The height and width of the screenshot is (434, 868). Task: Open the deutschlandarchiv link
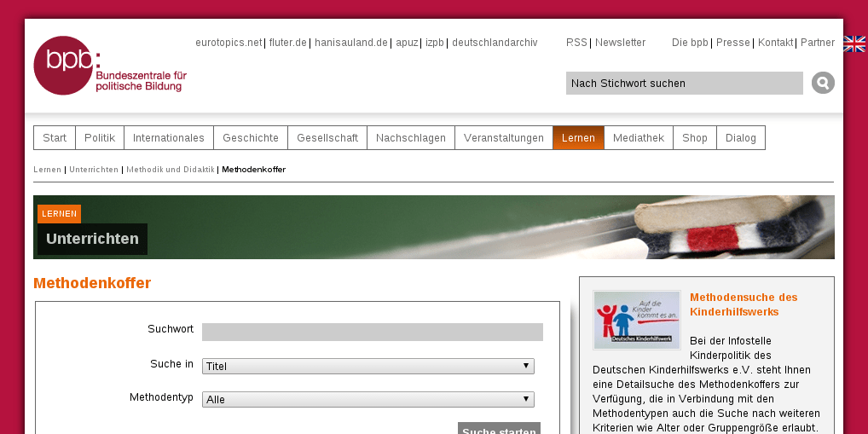click(495, 43)
